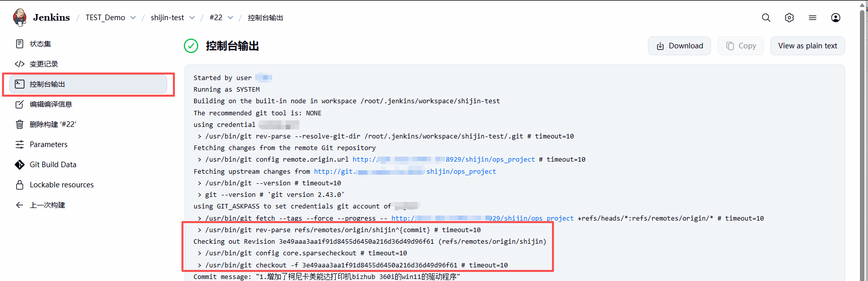Click the 'rev-parse refs/remotes/origin/shijin' line
This screenshot has width=868, height=281.
click(339, 230)
